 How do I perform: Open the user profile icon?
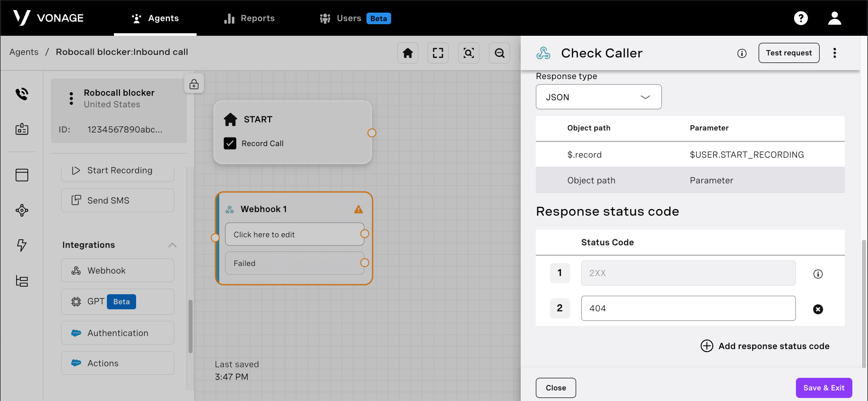tap(835, 18)
